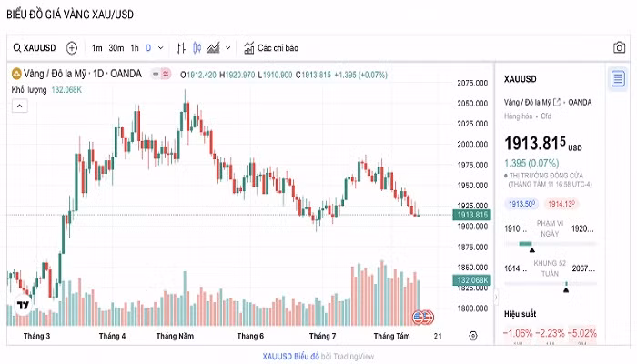
Task: Toggle the details panel icon on the right sidebar
Action: tap(618, 78)
